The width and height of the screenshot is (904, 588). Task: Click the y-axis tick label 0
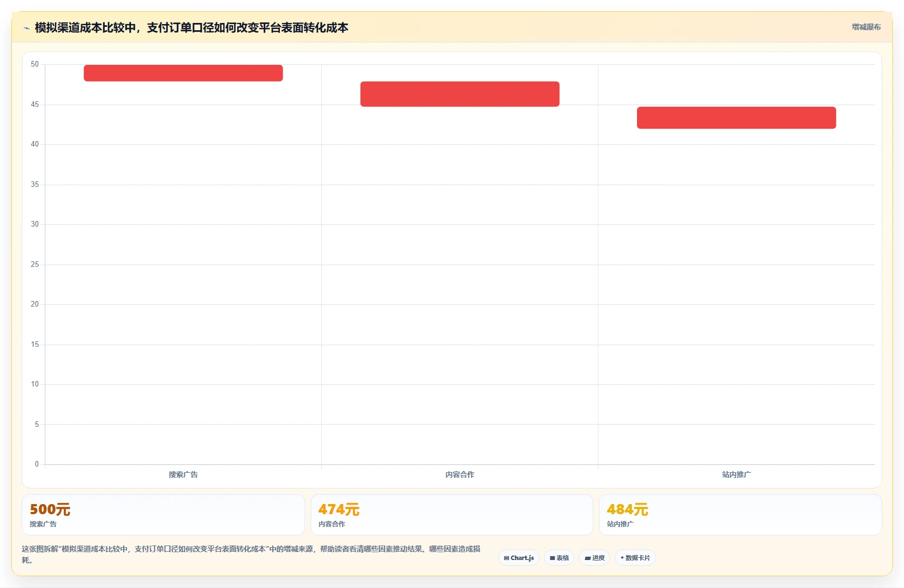[x=37, y=464]
